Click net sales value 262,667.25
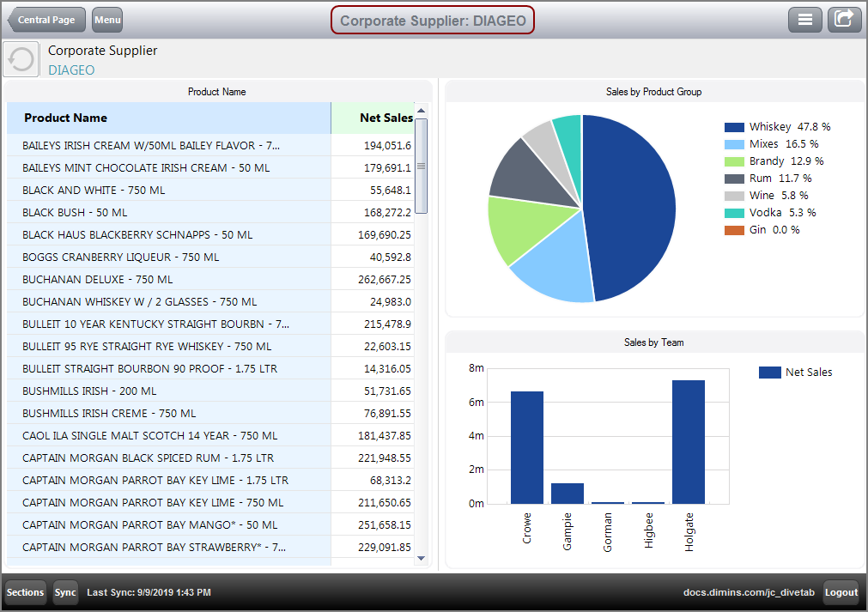The width and height of the screenshot is (868, 612). pyautogui.click(x=385, y=280)
